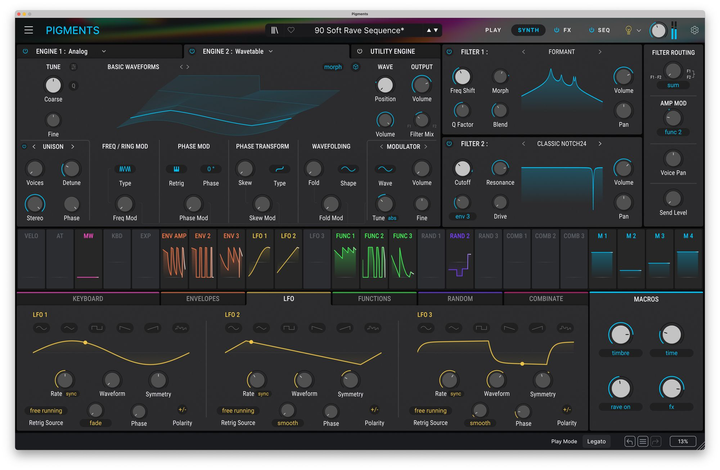The image size is (720, 470).
Task: Click Freq/Ring Mod type waveform icon
Action: pyautogui.click(x=125, y=169)
